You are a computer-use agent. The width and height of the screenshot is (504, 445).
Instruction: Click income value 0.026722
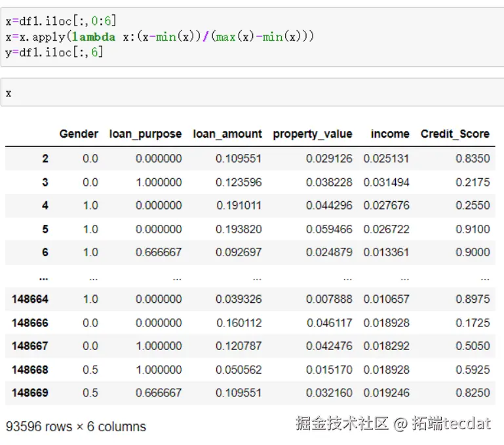point(387,229)
